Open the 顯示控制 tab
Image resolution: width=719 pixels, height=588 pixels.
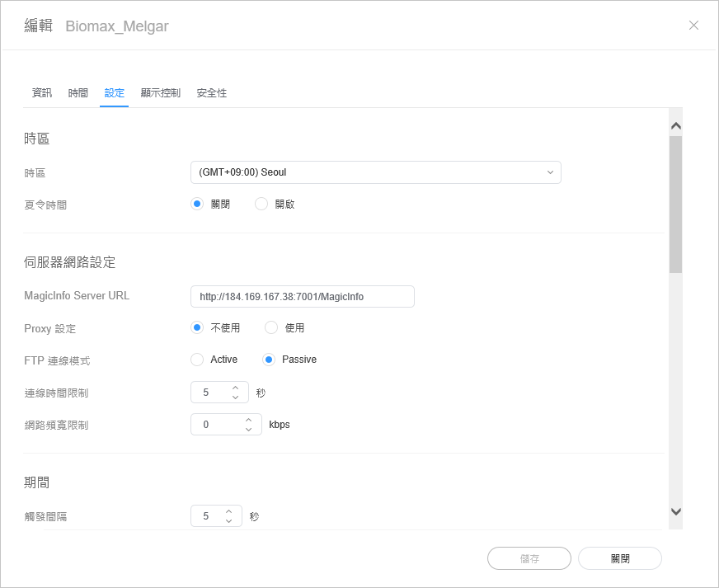160,93
